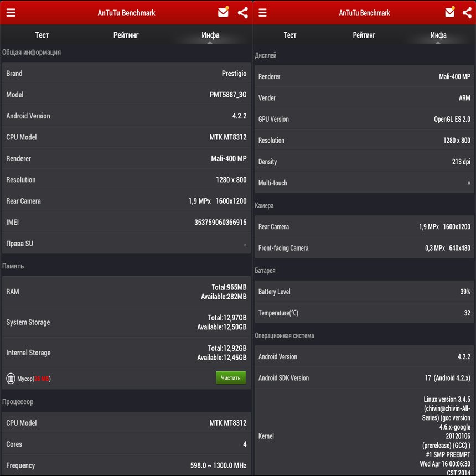Tap IMEI number 353759060366915

click(x=220, y=222)
